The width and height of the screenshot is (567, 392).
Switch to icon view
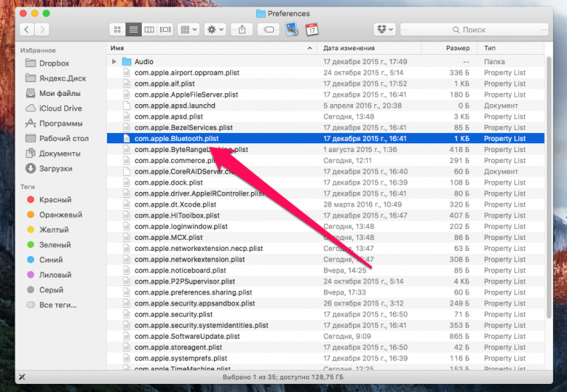117,30
